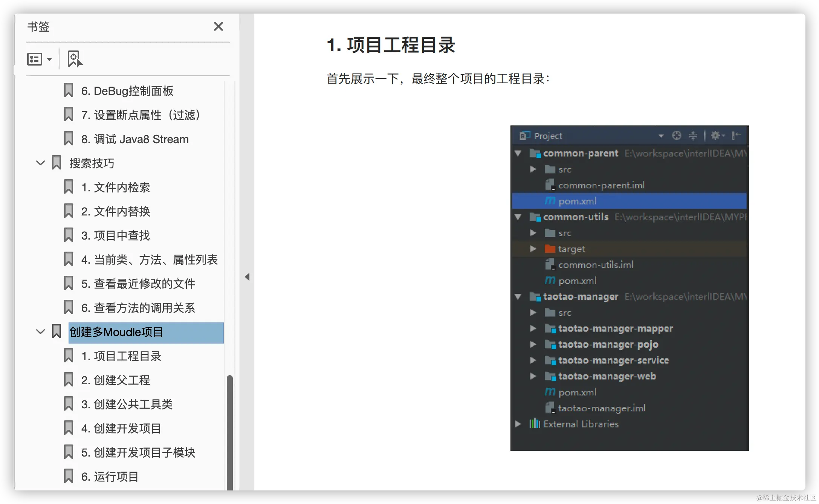Collapse the side panel with arrow handle
Screen dimensions: 819x504
247,277
